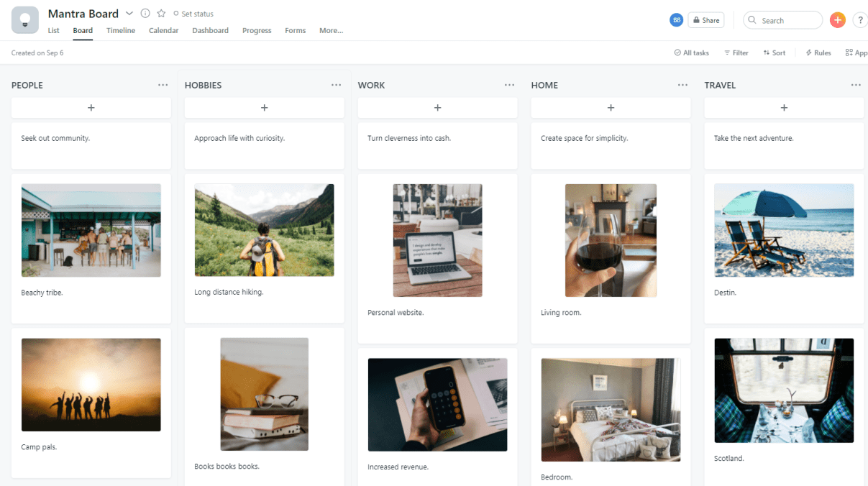Open the All tasks filter dropdown
This screenshot has height=486, width=868.
(691, 52)
